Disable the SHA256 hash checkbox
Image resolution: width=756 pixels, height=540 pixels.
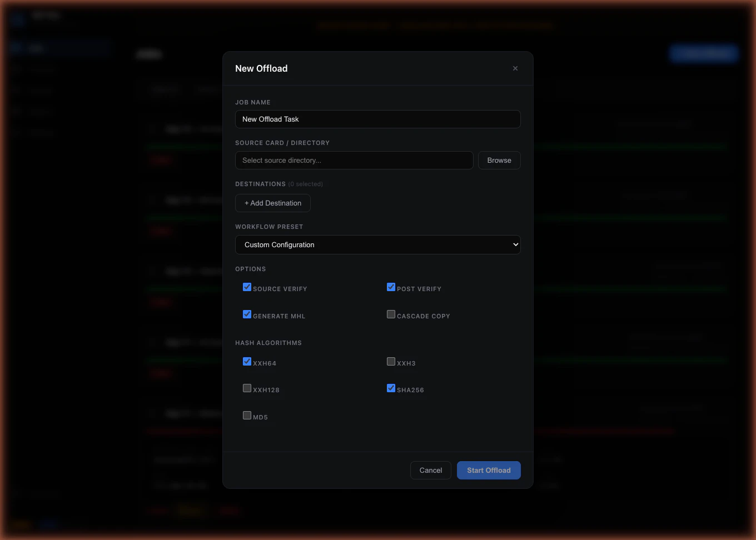[391, 388]
